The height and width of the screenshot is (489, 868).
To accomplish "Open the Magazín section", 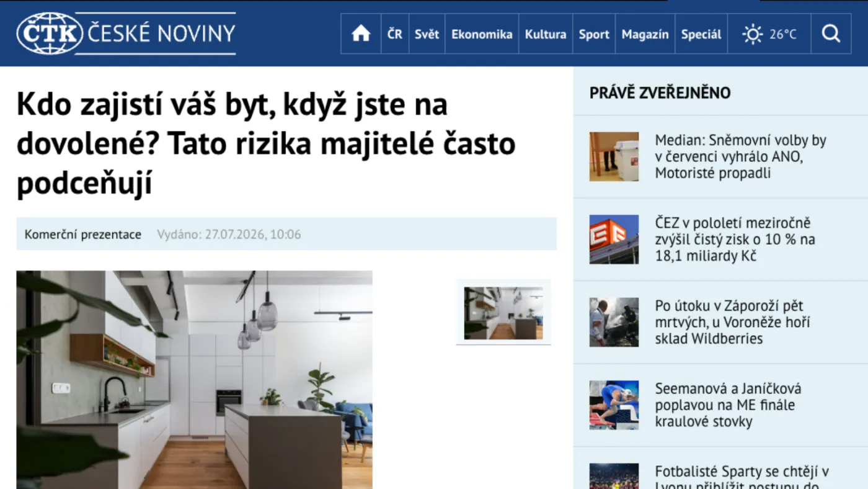I will click(x=645, y=34).
